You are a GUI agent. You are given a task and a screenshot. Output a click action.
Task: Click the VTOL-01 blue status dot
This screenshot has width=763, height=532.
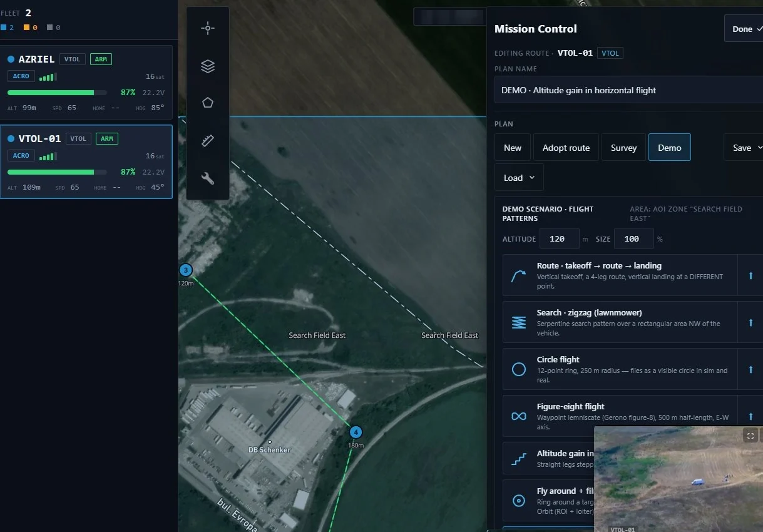coord(11,139)
